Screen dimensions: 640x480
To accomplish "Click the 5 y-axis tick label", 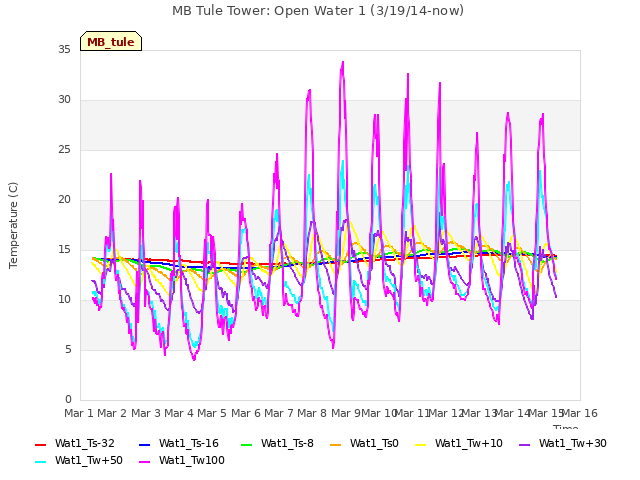I will pos(68,350).
